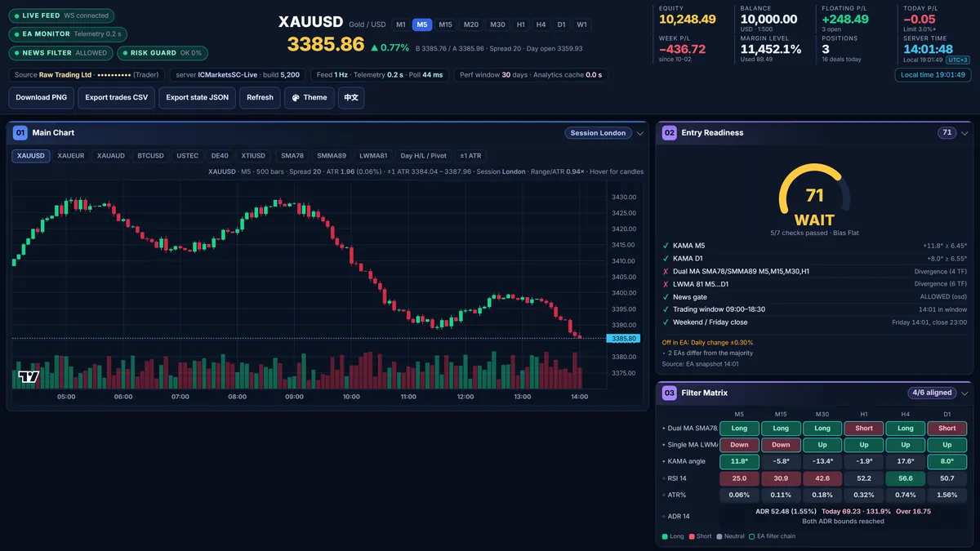The image size is (980, 551).
Task: Click the RISK GUARD status pill
Action: 163,53
